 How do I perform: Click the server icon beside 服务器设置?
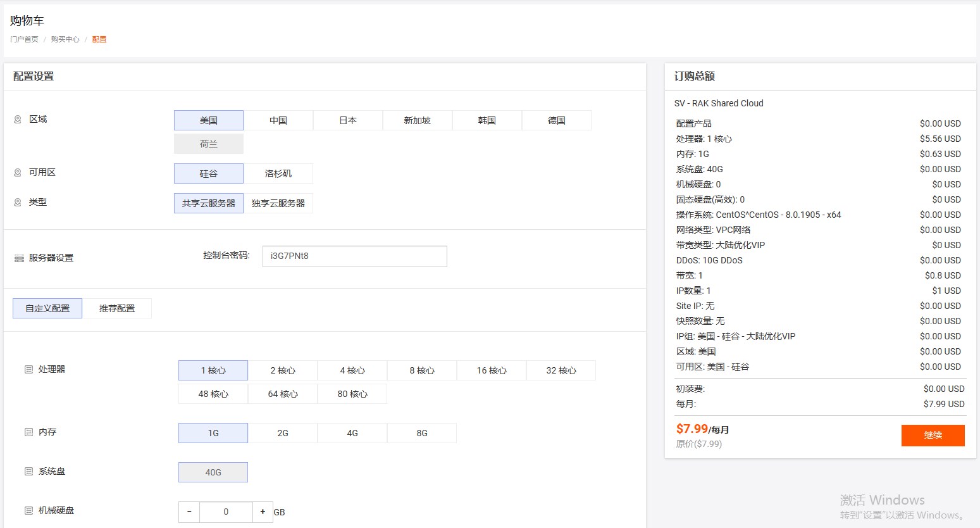coord(19,258)
